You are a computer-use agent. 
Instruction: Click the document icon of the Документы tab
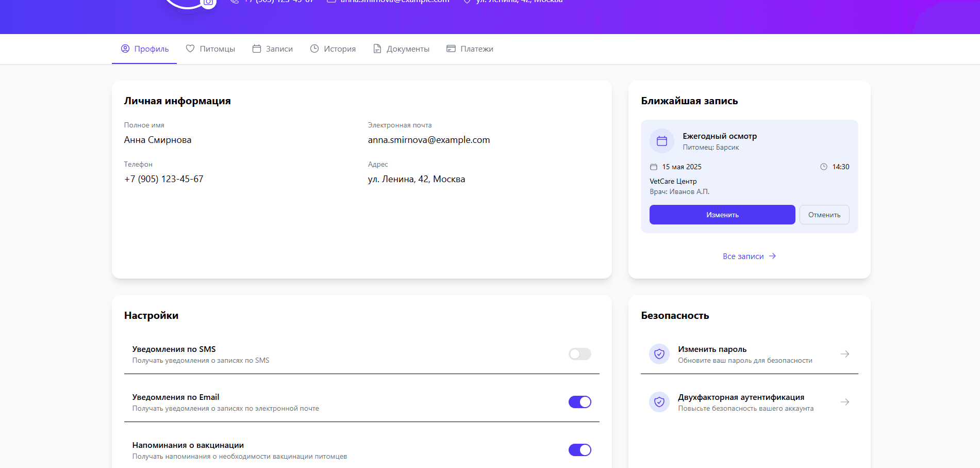pos(377,49)
